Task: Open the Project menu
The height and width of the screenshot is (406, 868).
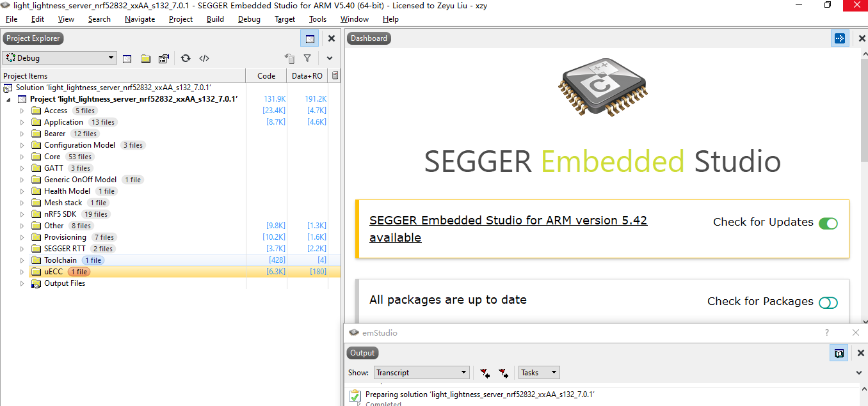Action: 181,19
